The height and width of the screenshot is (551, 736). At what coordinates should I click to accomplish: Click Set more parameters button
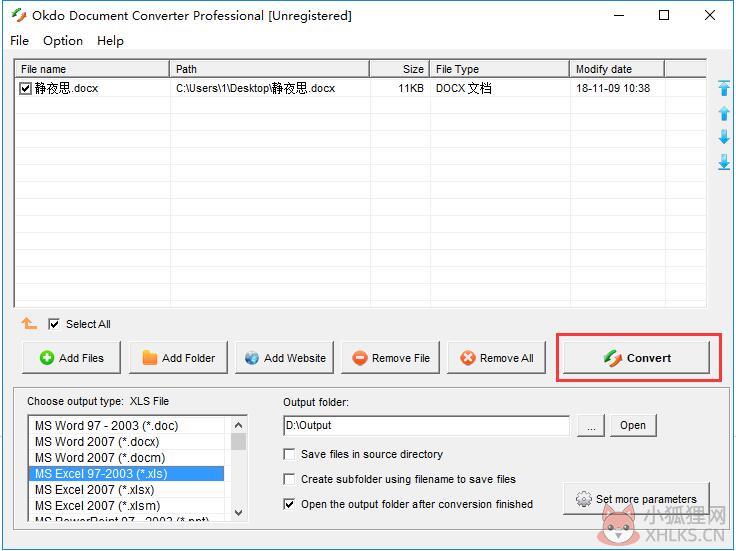[x=636, y=498]
